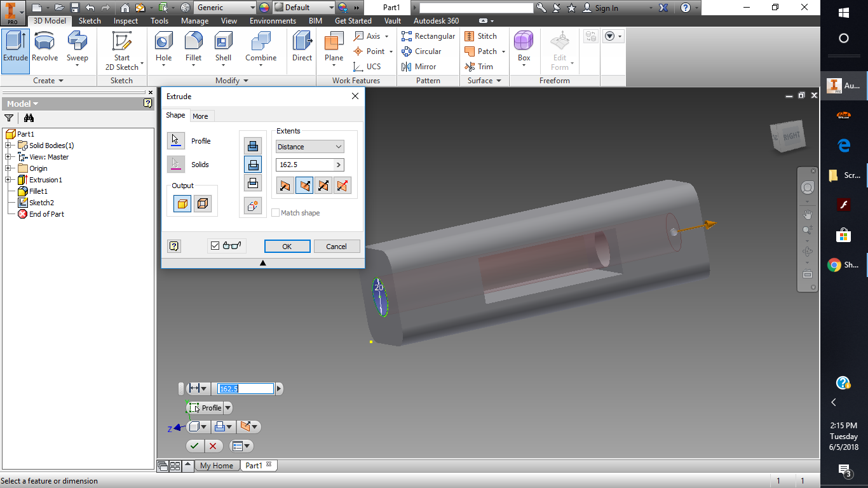Expand the Modify panel dropdown
Screen dimensions: 868x488
(x=231, y=81)
